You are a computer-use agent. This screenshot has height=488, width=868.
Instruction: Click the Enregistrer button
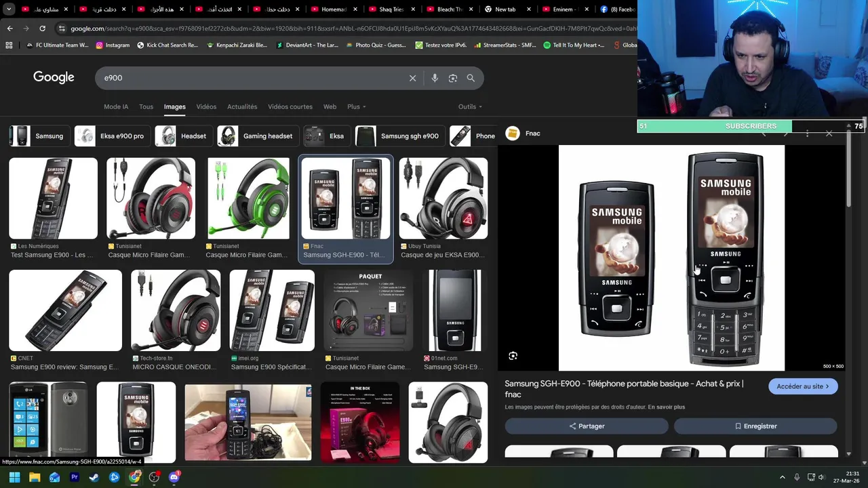[755, 426]
